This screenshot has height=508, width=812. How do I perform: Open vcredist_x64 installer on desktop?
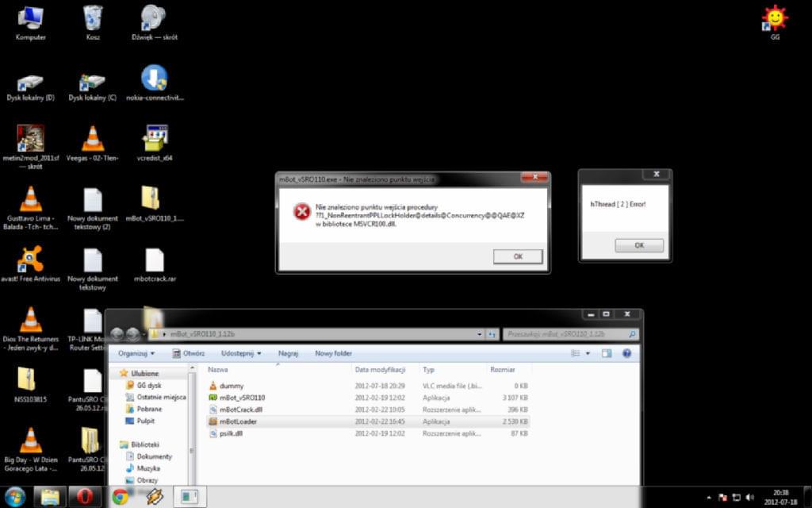tap(155, 140)
